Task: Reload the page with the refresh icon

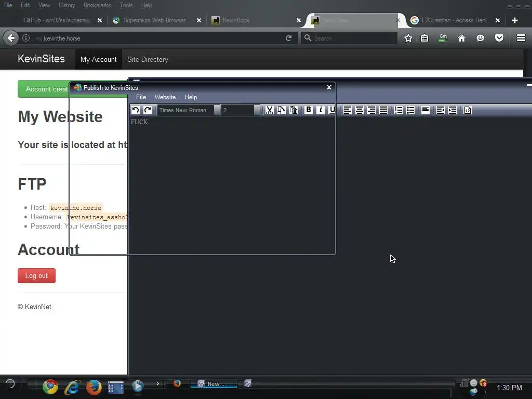Action: (288, 38)
